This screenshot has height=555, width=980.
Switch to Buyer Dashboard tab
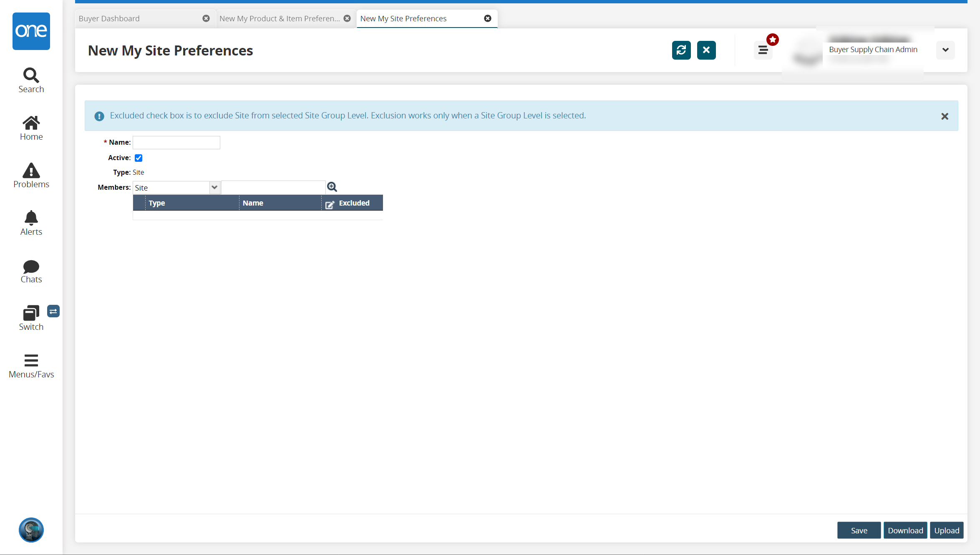click(x=109, y=18)
